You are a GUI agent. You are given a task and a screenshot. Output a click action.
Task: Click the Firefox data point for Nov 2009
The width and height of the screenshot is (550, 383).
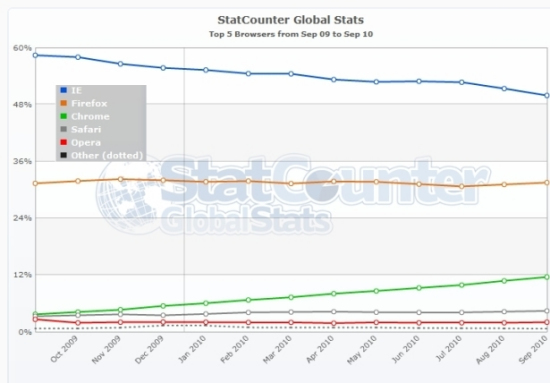point(120,179)
